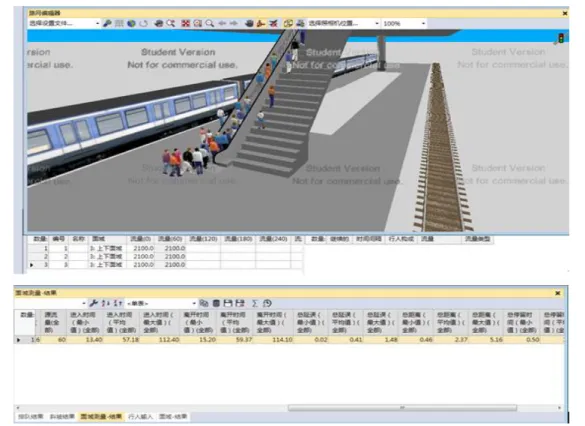Click the horizontal scrollbar thumb in results list
Viewport: 585px width, 426px height.
point(402,408)
